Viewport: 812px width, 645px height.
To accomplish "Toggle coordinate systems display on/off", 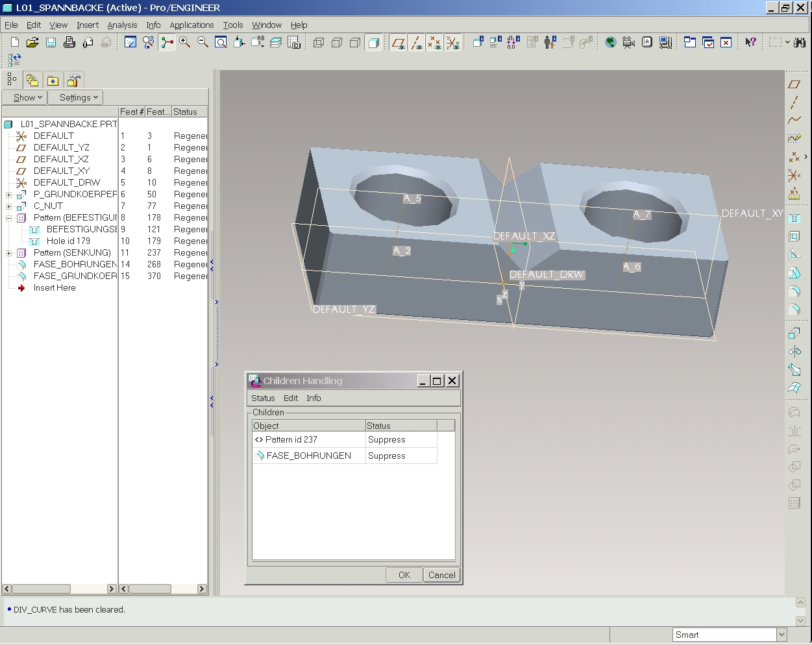I will (x=453, y=43).
